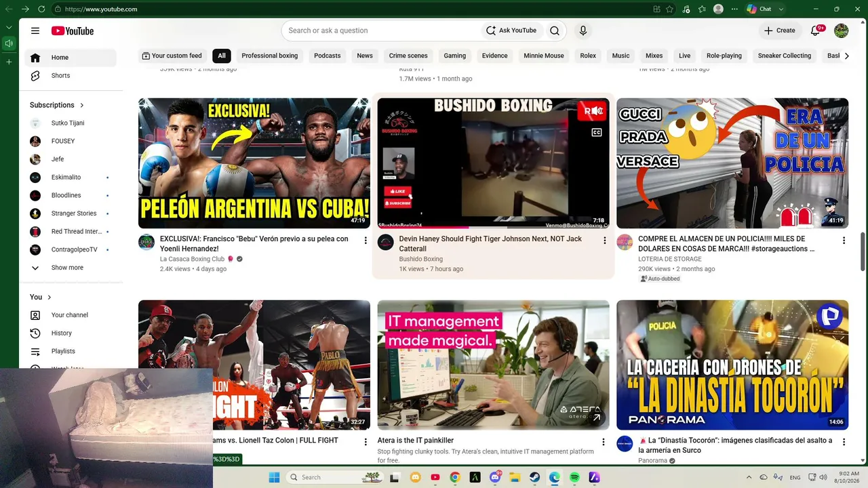Click the search magnifier button

pos(555,30)
